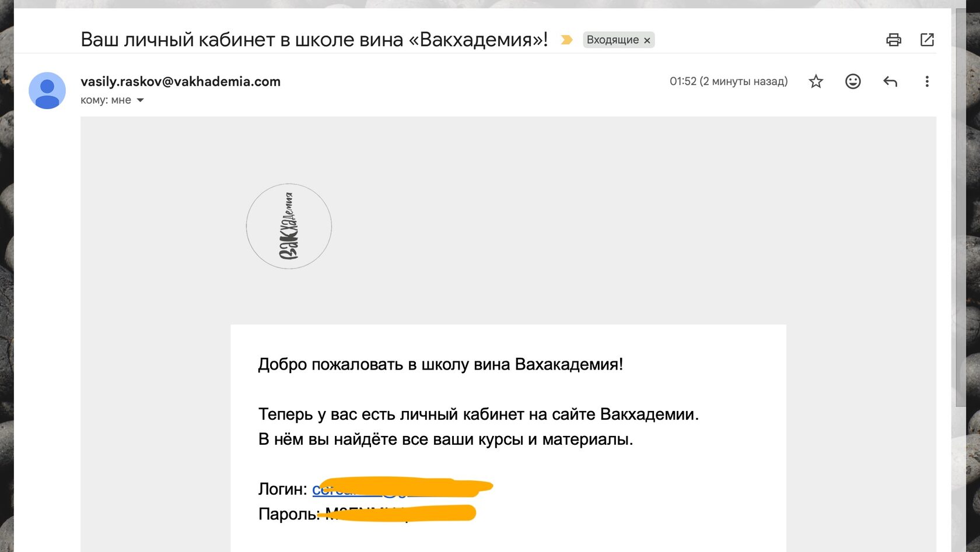Screen dimensions: 980x552
Task: Open the email in a new window
Action: (927, 40)
